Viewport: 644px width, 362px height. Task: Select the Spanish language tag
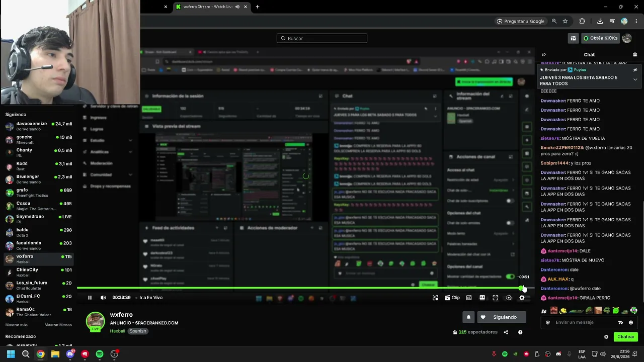pos(138,331)
